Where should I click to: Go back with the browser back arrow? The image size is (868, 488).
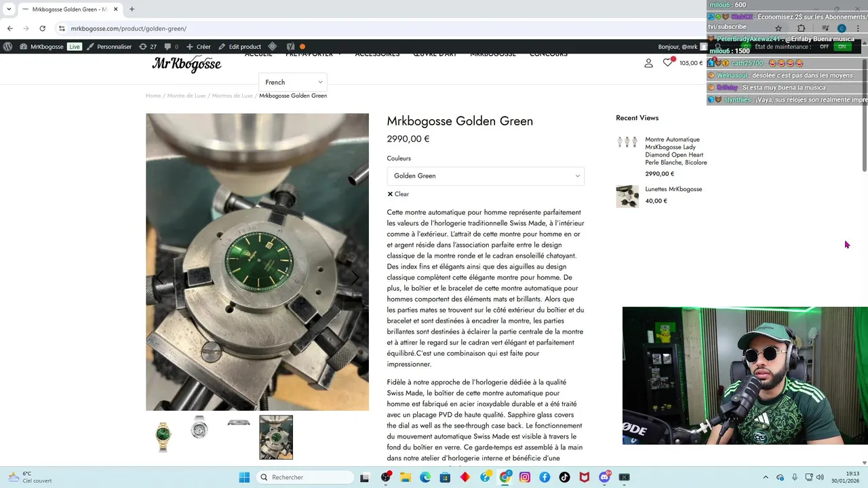pos(9,28)
